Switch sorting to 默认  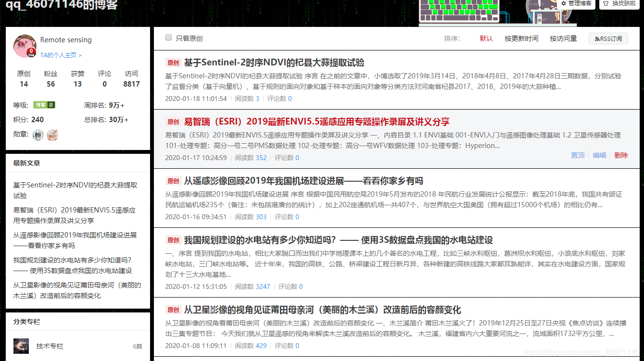coord(486,38)
